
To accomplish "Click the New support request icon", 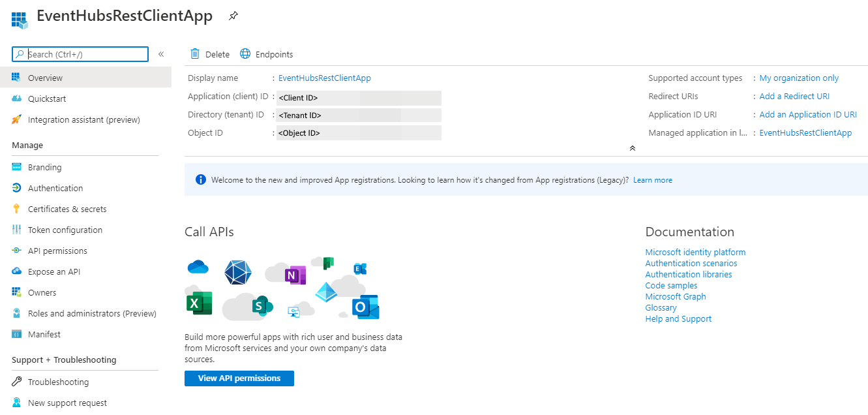I will (16, 403).
